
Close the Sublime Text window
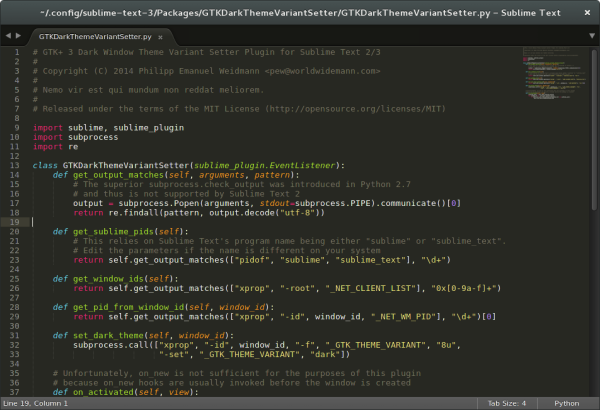pyautogui.click(x=587, y=13)
